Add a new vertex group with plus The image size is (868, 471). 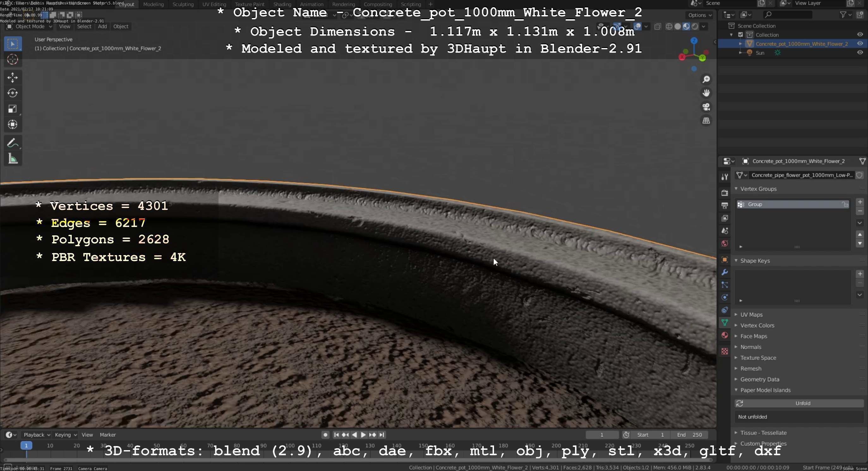(x=860, y=202)
